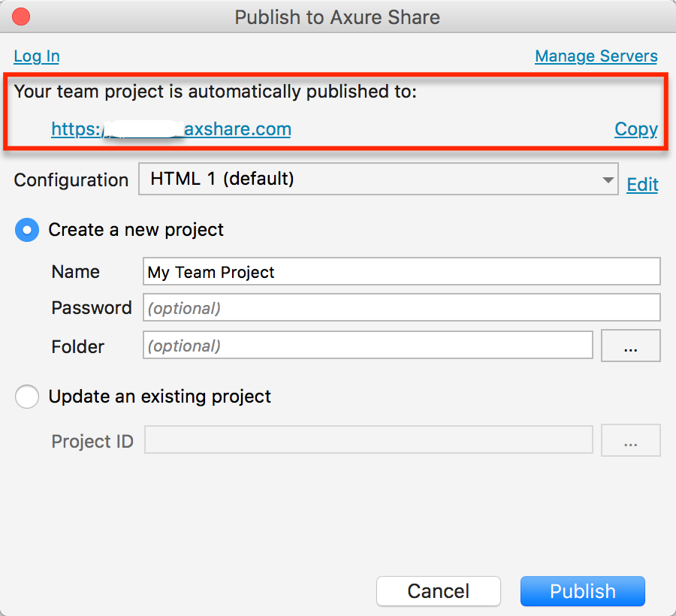Click the Configuration dropdown arrow
This screenshot has width=676, height=616.
[607, 180]
